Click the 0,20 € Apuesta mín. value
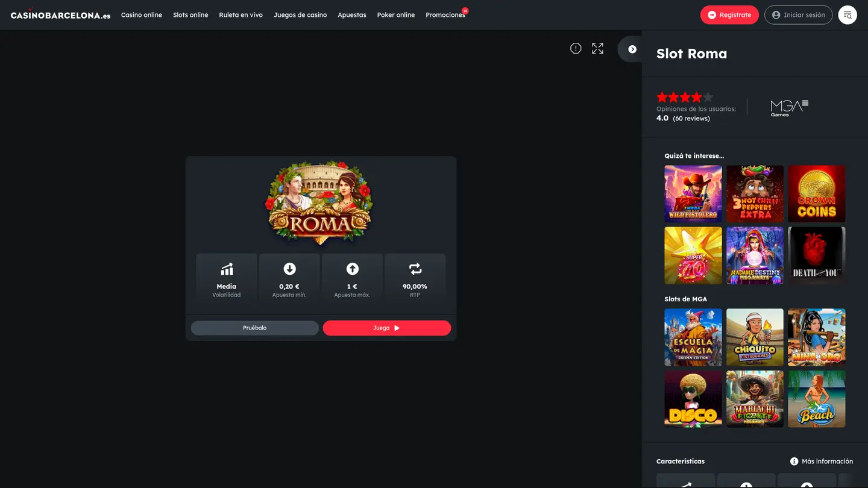The height and width of the screenshot is (488, 868). [x=289, y=287]
